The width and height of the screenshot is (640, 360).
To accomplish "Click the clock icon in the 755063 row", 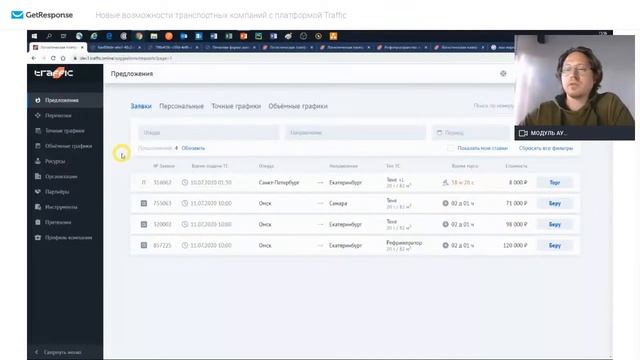I will click(184, 203).
